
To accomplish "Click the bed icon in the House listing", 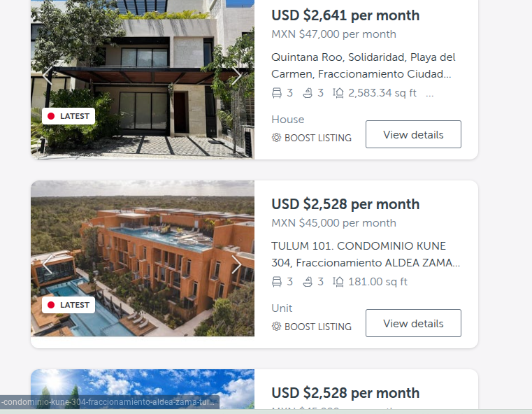I will coord(277,93).
